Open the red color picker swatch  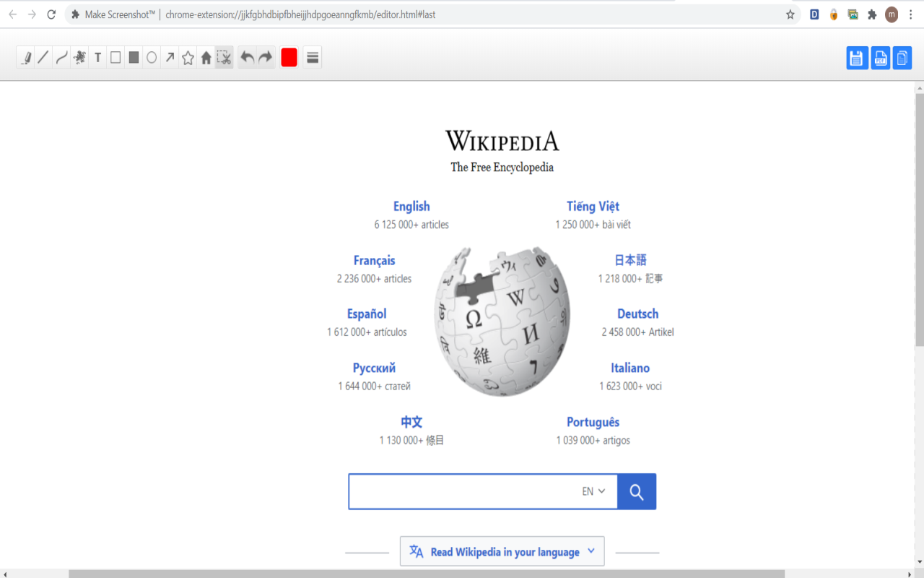[x=289, y=58]
